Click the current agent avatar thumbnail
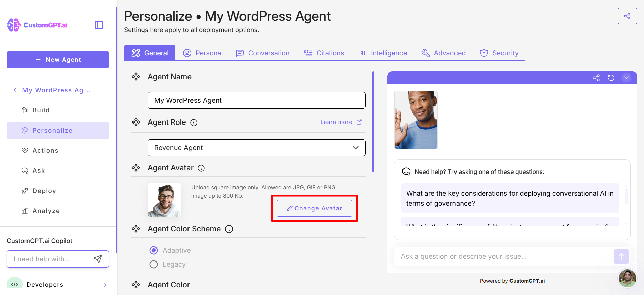 pos(164,200)
